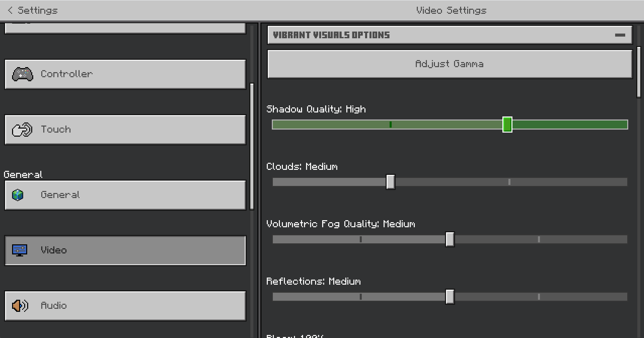Set Shadow Quality to the lower tick mark
This screenshot has width=644, height=338.
390,125
